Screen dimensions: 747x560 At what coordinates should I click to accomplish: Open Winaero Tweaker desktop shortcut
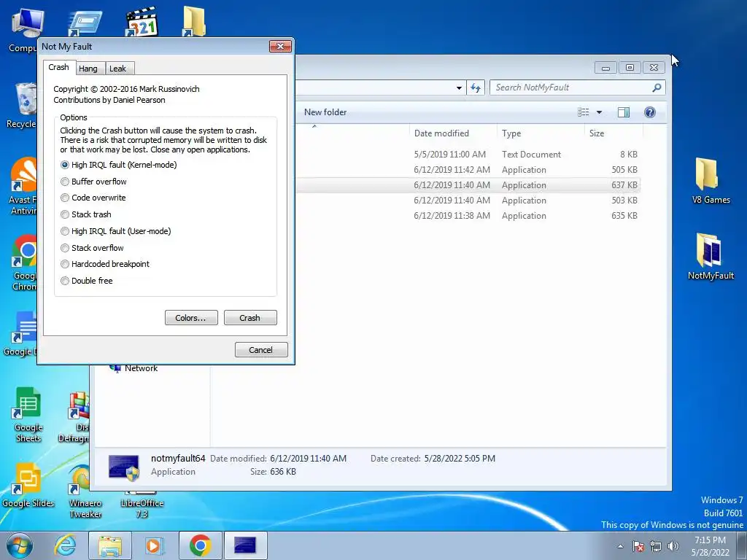point(85,491)
